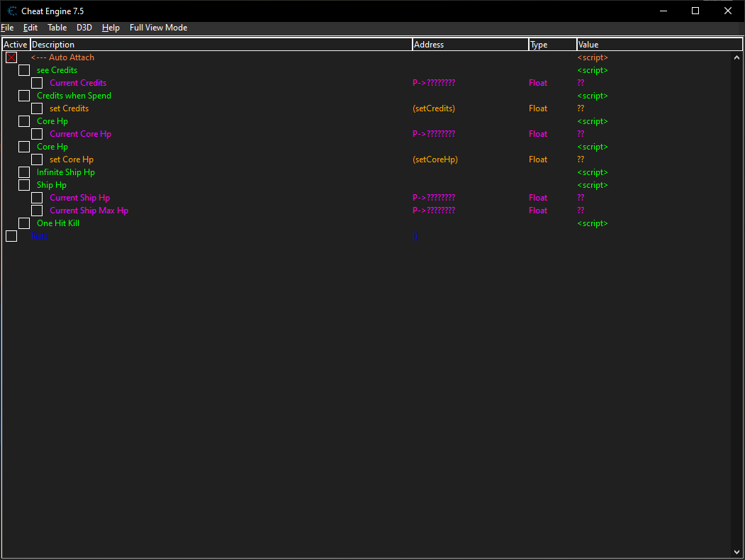Screen dimensions: 745x560
Task: Select the 'Tests' group entry
Action: click(x=39, y=237)
